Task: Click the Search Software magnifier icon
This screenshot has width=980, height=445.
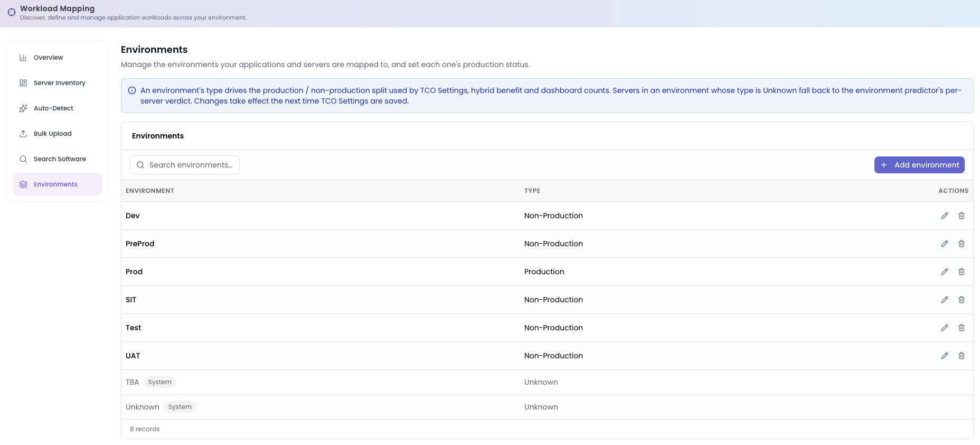Action: click(x=23, y=159)
